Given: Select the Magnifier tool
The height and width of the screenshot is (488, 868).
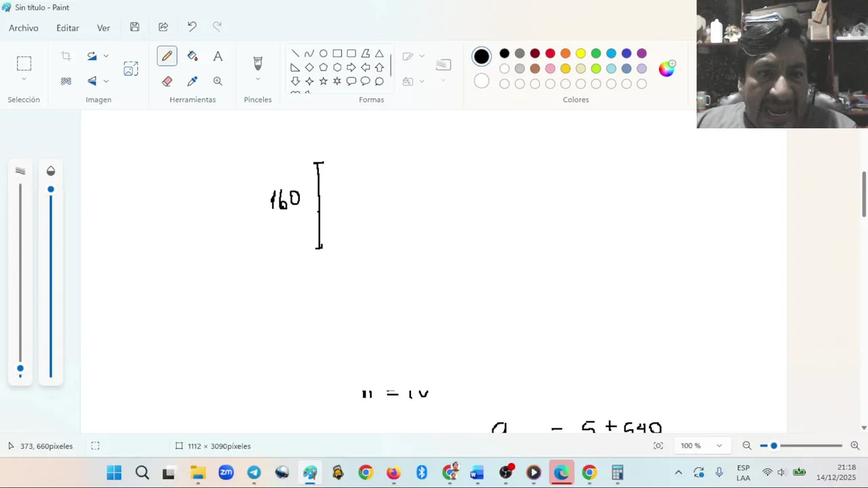Looking at the screenshot, I should tap(218, 81).
